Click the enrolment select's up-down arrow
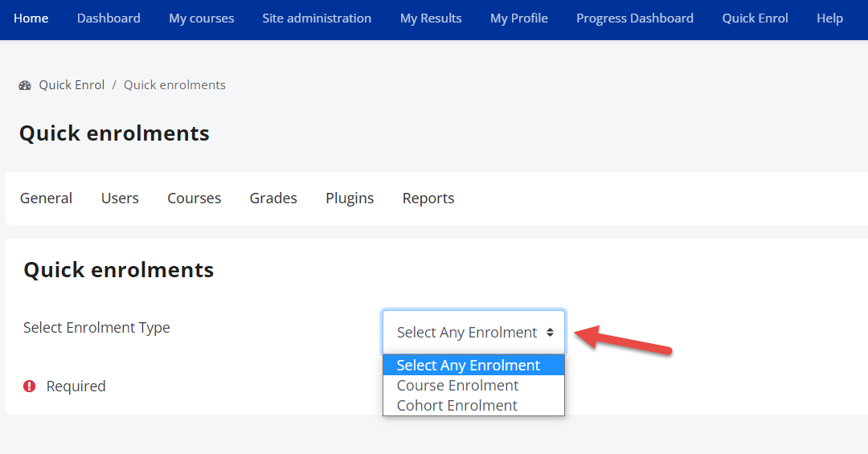The height and width of the screenshot is (454, 868). point(550,332)
